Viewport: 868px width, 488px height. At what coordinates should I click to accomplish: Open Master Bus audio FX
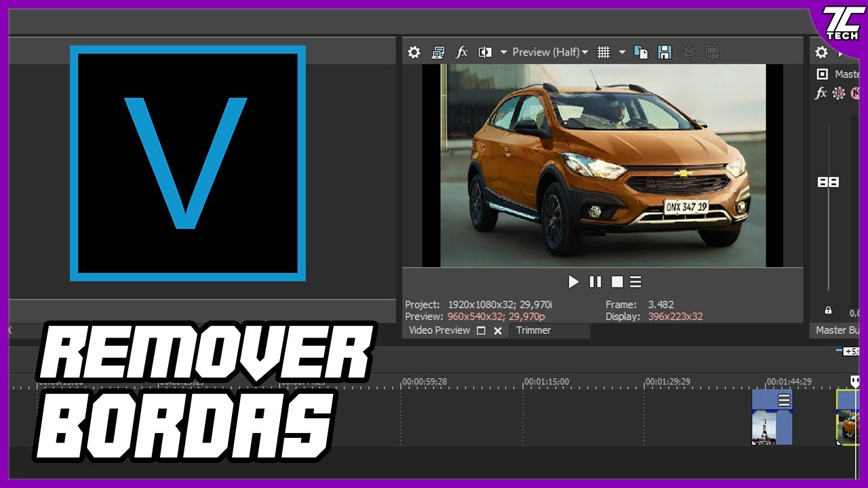click(821, 94)
